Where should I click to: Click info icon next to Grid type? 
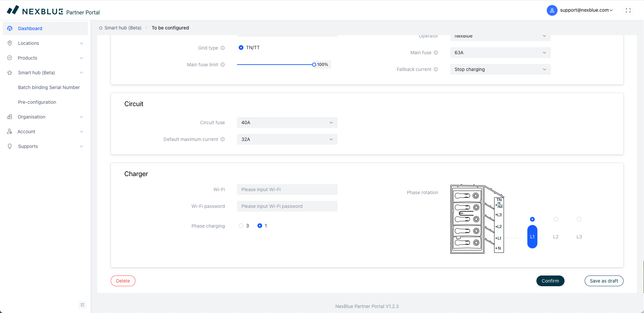pos(223,48)
